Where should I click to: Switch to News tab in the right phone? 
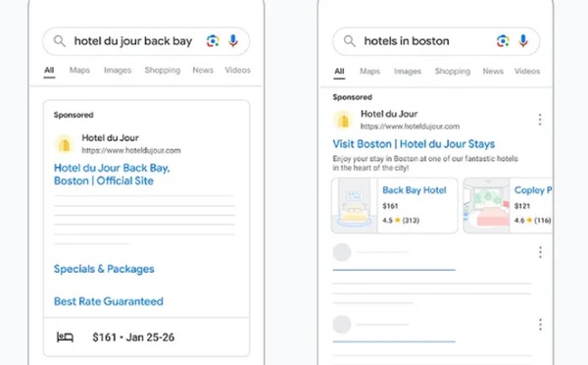point(493,71)
